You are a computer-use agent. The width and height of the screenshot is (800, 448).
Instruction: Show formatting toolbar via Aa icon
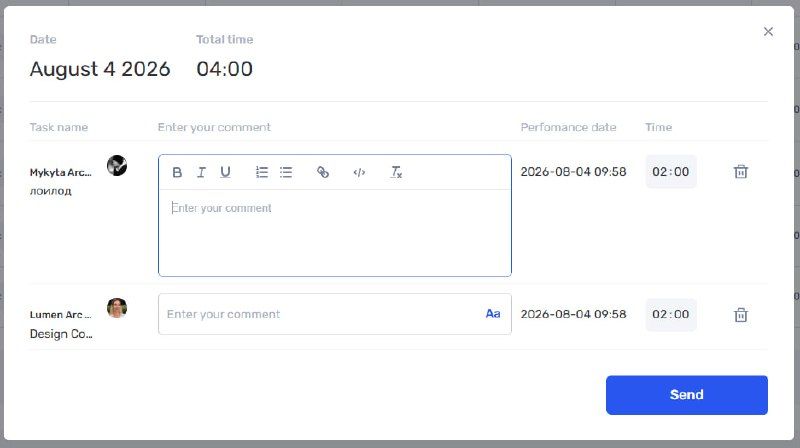pos(492,314)
